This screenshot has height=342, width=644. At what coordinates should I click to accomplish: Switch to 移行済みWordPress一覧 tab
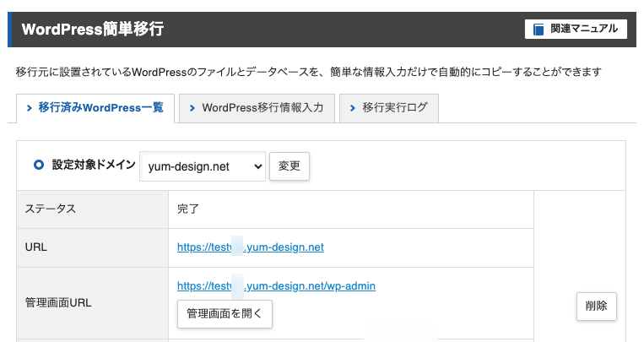[x=95, y=108]
